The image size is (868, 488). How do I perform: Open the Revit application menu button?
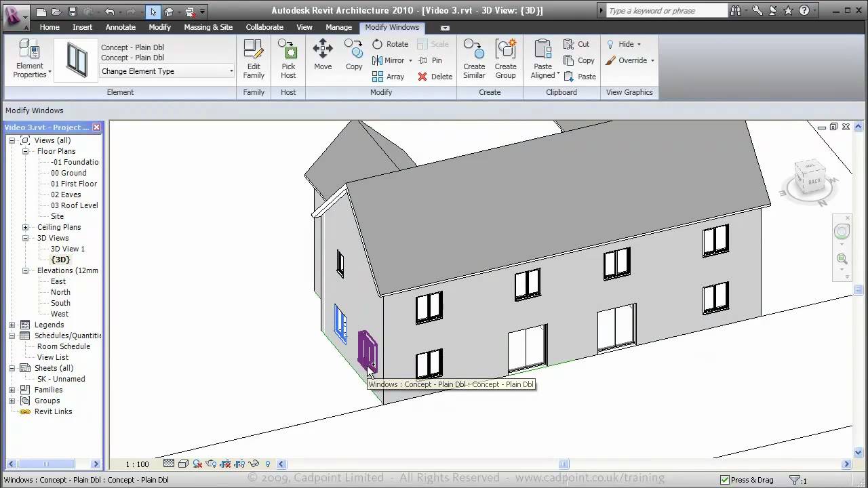pyautogui.click(x=16, y=16)
